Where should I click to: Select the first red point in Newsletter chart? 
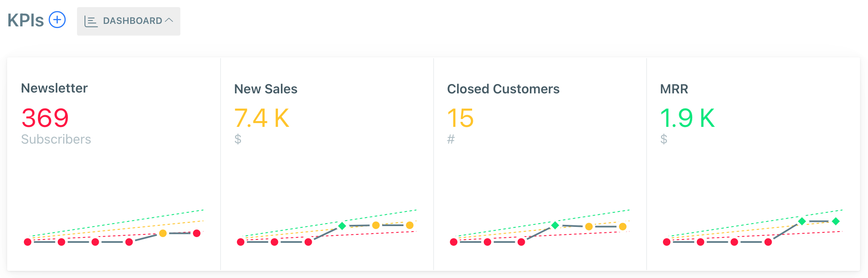click(x=28, y=242)
